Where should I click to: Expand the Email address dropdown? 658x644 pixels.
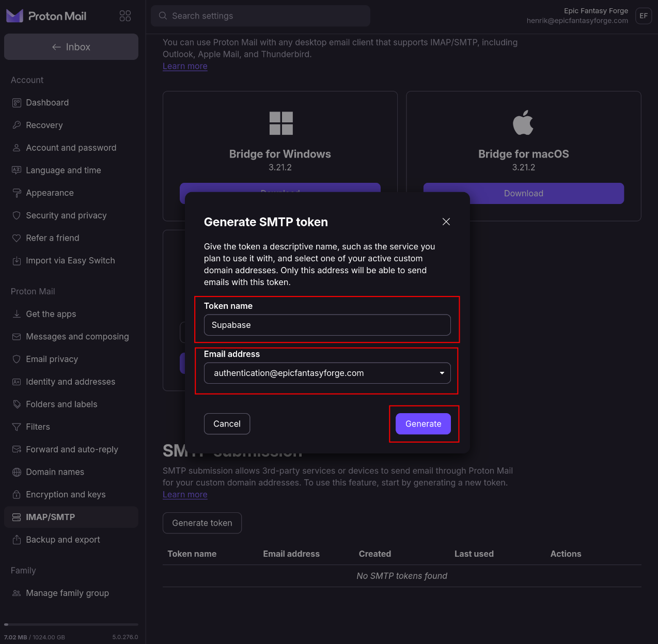coord(442,373)
